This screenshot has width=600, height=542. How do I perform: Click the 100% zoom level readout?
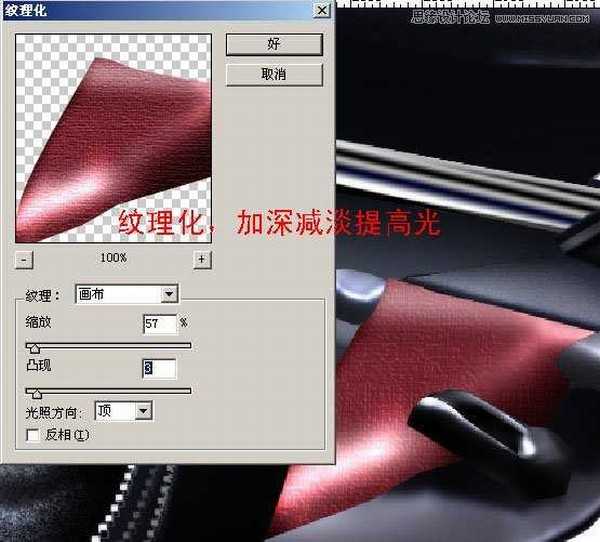click(113, 259)
